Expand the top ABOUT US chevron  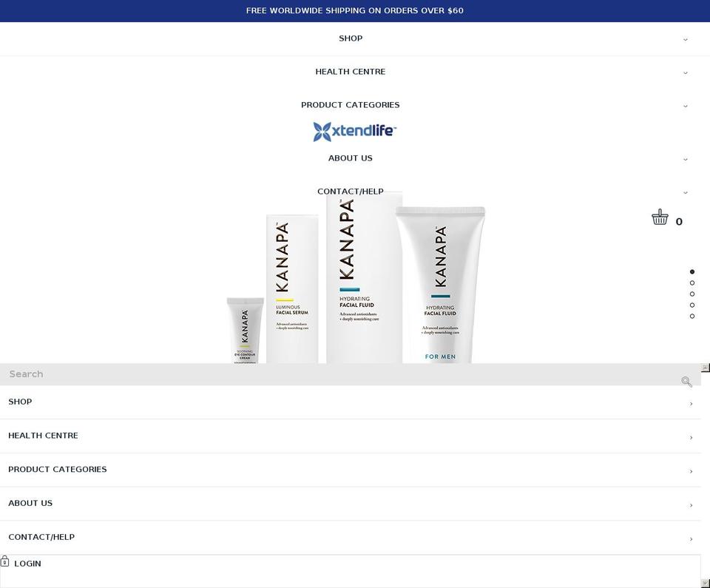(685, 159)
